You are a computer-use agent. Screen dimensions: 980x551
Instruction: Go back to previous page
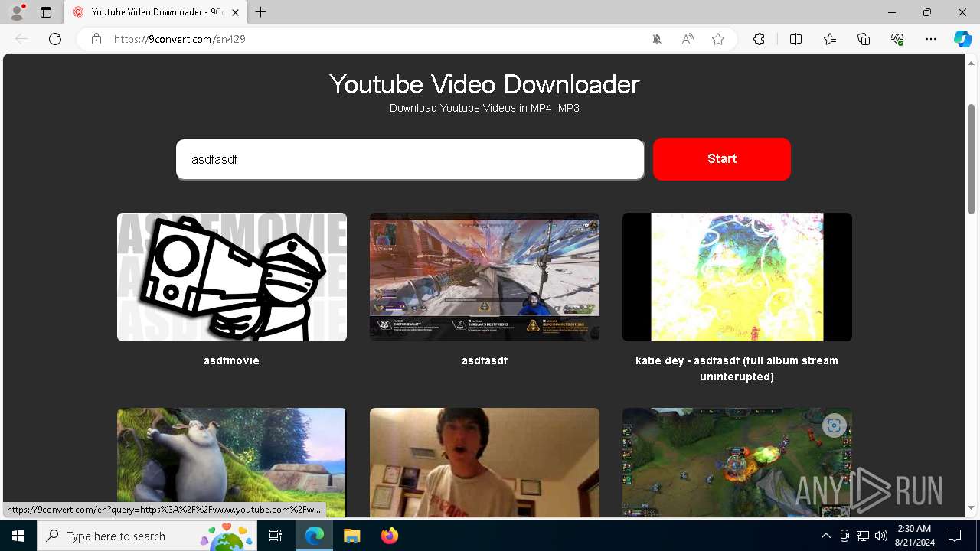point(21,39)
